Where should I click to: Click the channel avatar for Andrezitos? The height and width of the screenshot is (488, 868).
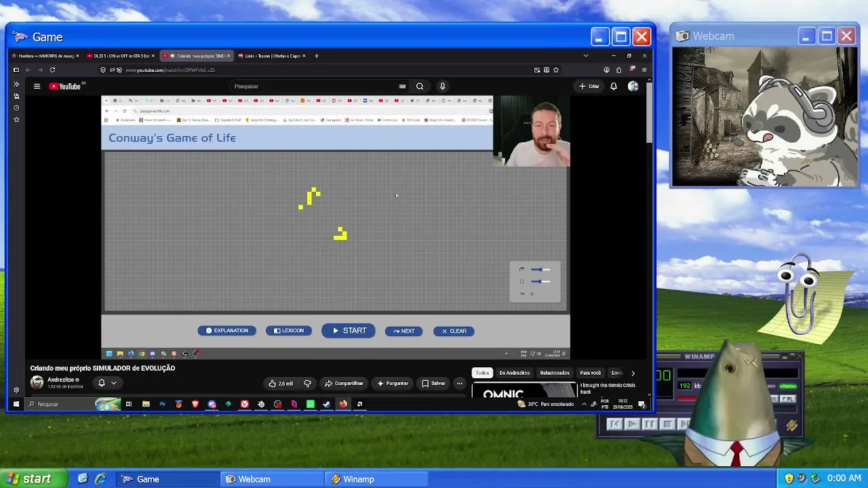37,383
